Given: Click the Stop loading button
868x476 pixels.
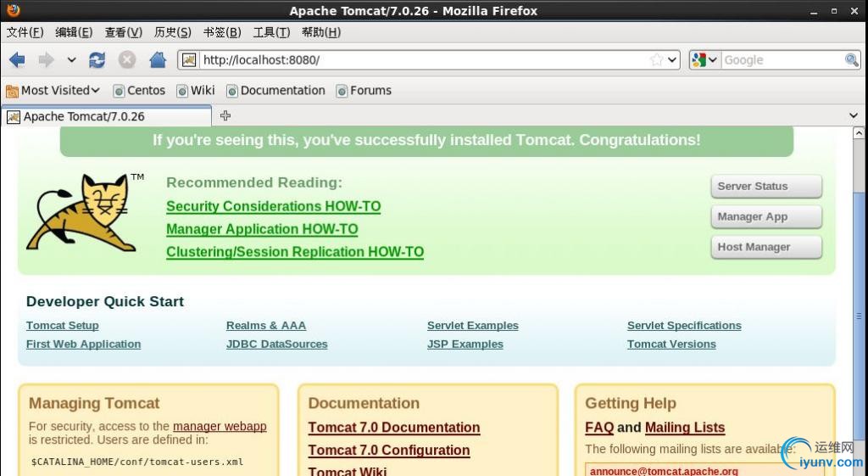Looking at the screenshot, I should [127, 60].
